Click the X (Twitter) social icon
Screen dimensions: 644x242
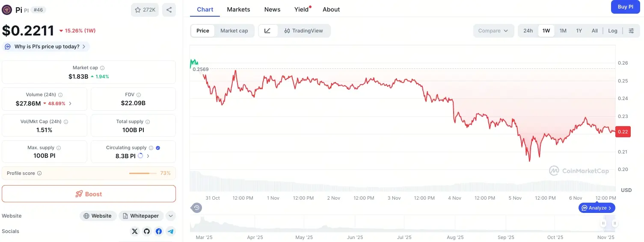tap(135, 231)
